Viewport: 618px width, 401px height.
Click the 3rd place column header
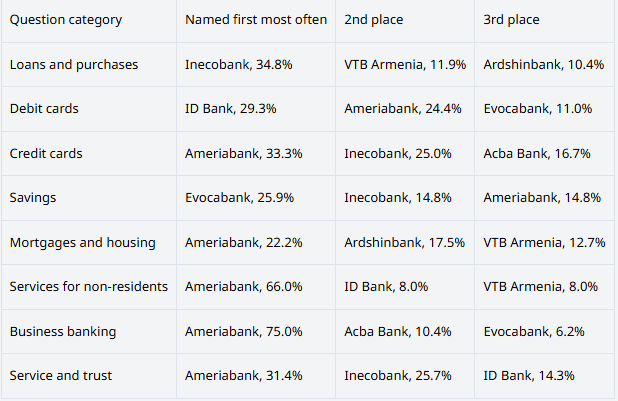544,20
